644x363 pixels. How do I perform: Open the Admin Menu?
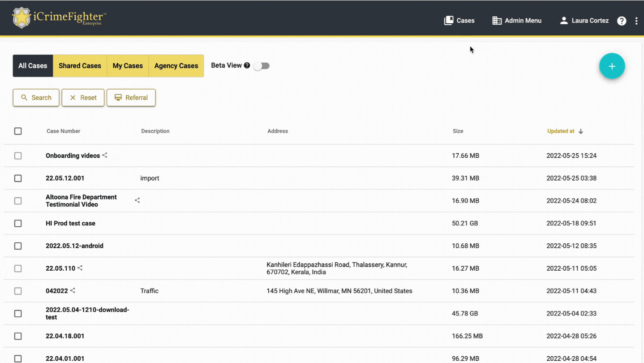click(x=517, y=21)
